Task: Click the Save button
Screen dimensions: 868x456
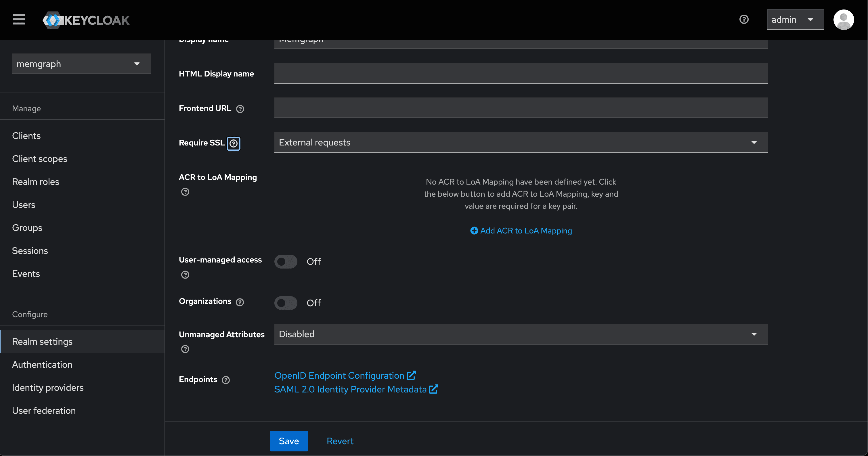Action: tap(288, 441)
